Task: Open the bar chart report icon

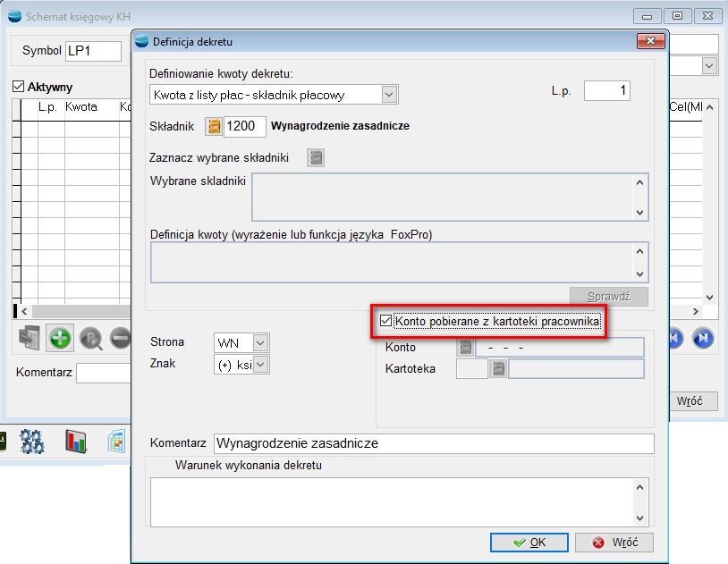Action: click(76, 442)
